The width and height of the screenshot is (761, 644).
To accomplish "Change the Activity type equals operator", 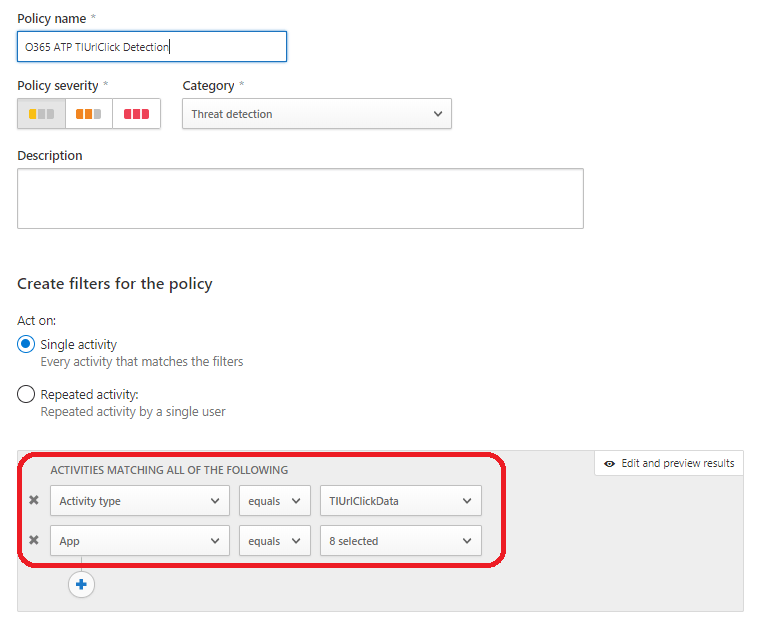I will (x=274, y=501).
